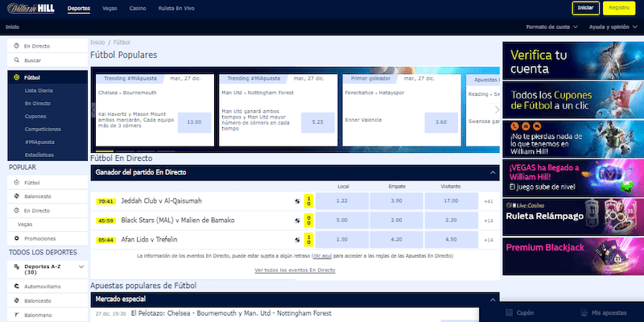
Task: Click the William Hill logo
Action: tap(31, 8)
